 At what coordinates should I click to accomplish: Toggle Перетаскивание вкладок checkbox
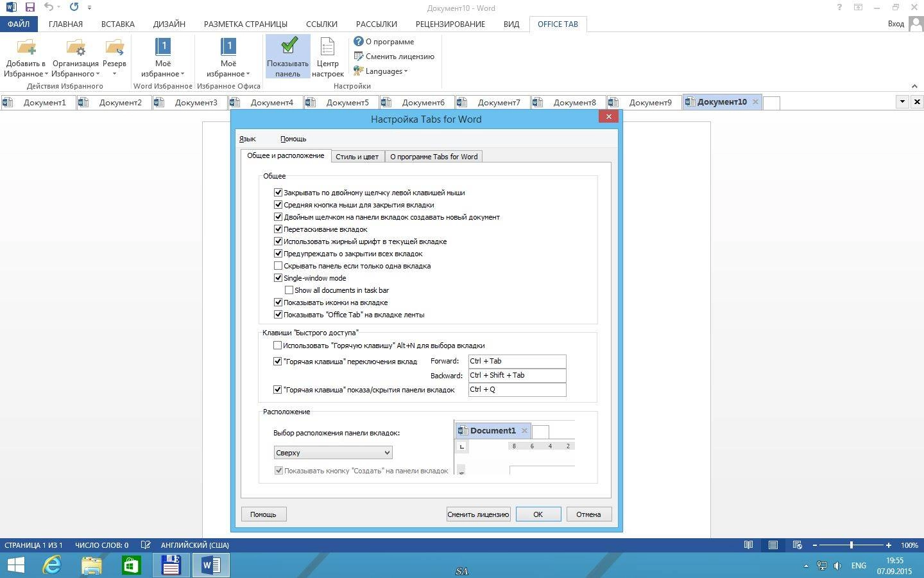pos(278,229)
